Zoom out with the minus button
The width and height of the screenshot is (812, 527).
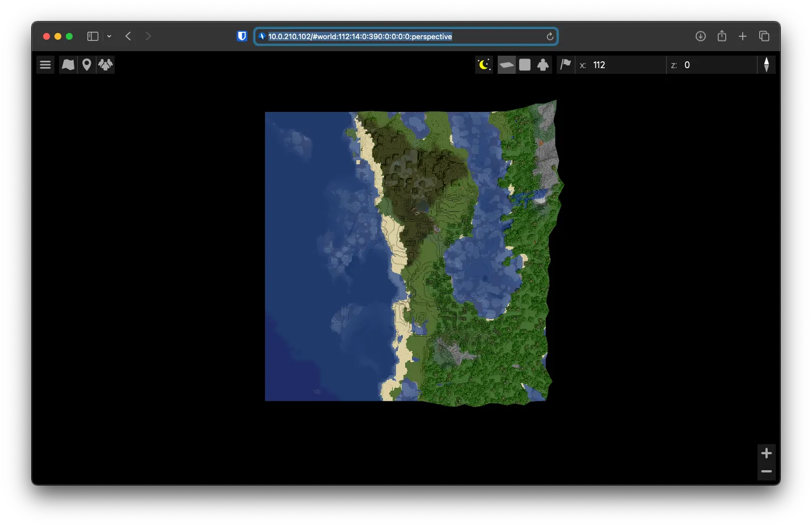pos(767,471)
